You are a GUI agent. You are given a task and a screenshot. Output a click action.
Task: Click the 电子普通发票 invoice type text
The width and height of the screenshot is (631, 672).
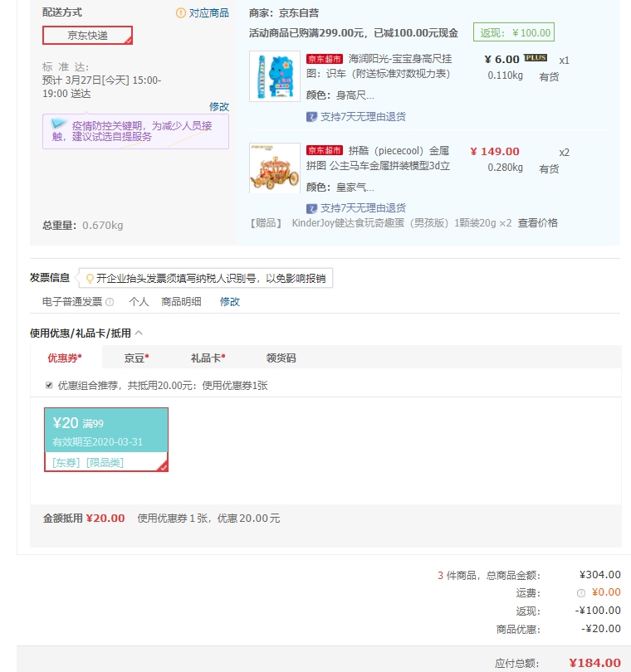(x=72, y=302)
